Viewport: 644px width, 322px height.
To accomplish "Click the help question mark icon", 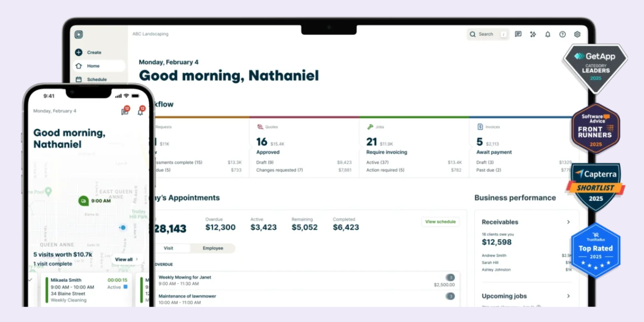I will pos(562,34).
